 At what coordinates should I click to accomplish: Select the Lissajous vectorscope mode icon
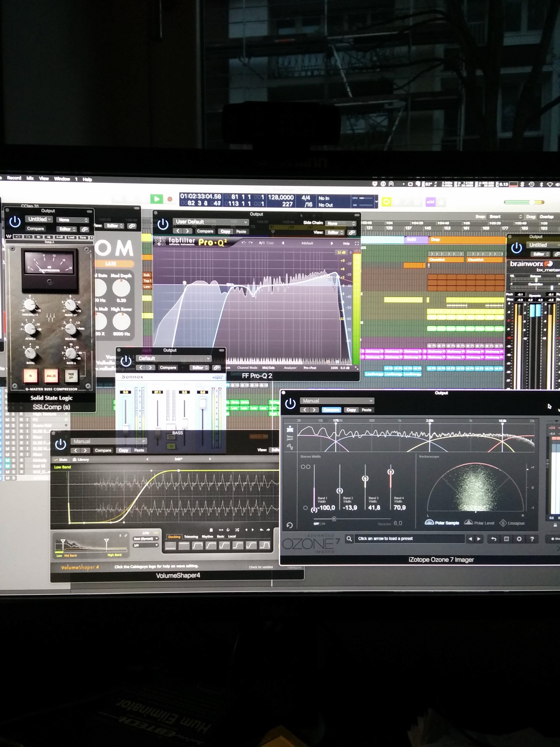coord(503,523)
